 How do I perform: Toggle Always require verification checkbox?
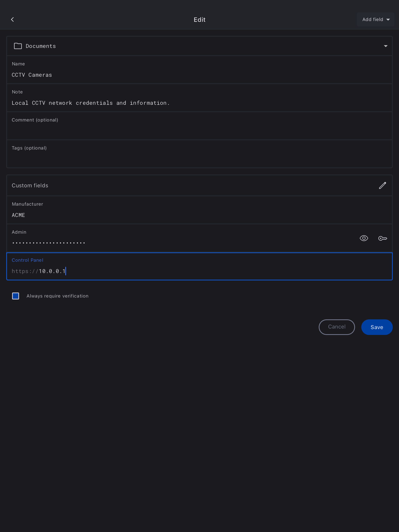[x=16, y=296]
